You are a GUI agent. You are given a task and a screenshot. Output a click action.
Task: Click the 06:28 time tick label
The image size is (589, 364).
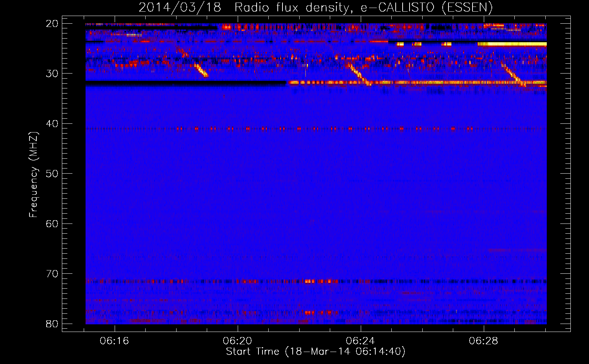click(484, 341)
